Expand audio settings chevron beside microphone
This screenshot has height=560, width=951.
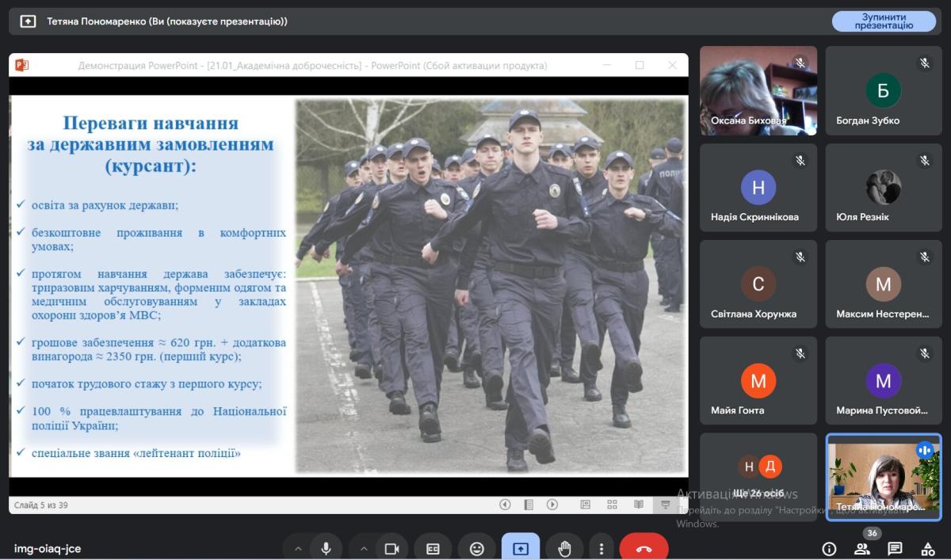point(298,548)
